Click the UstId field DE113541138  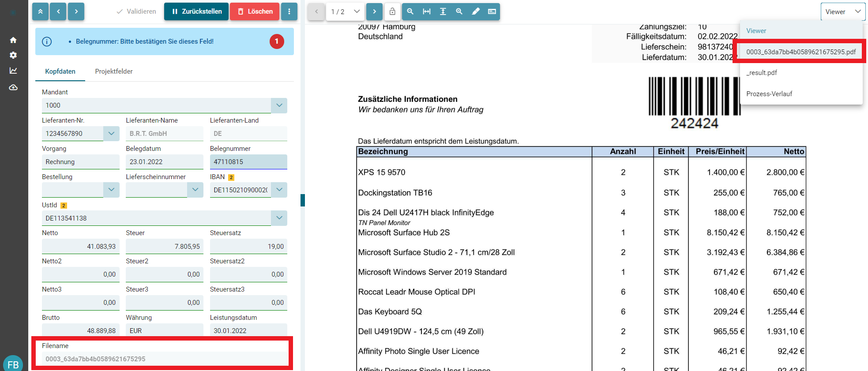tap(156, 218)
